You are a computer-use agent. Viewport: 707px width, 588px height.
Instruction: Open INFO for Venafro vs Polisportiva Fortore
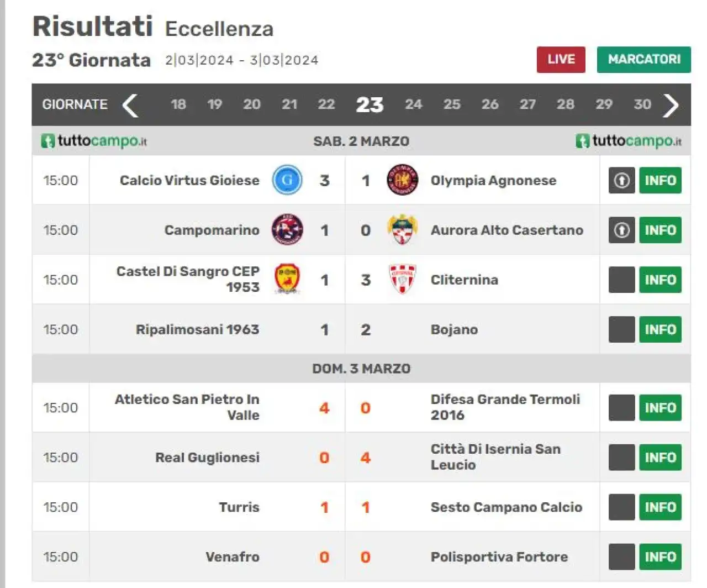coord(660,556)
